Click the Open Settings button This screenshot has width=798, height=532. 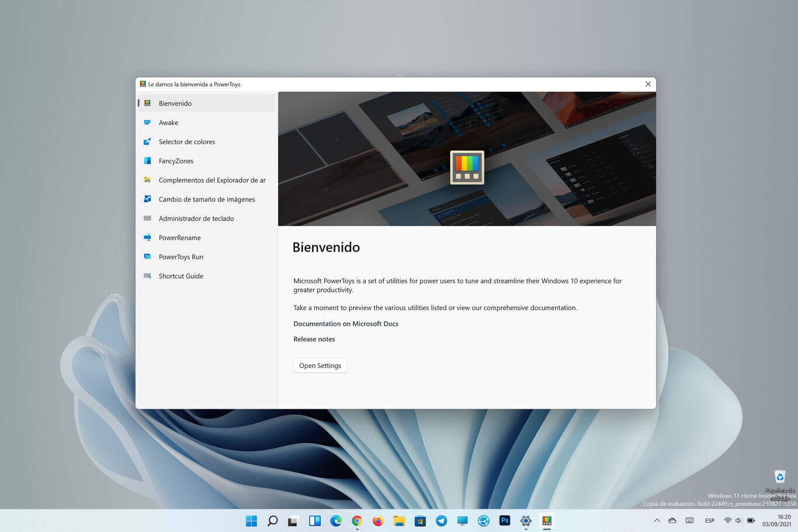320,366
